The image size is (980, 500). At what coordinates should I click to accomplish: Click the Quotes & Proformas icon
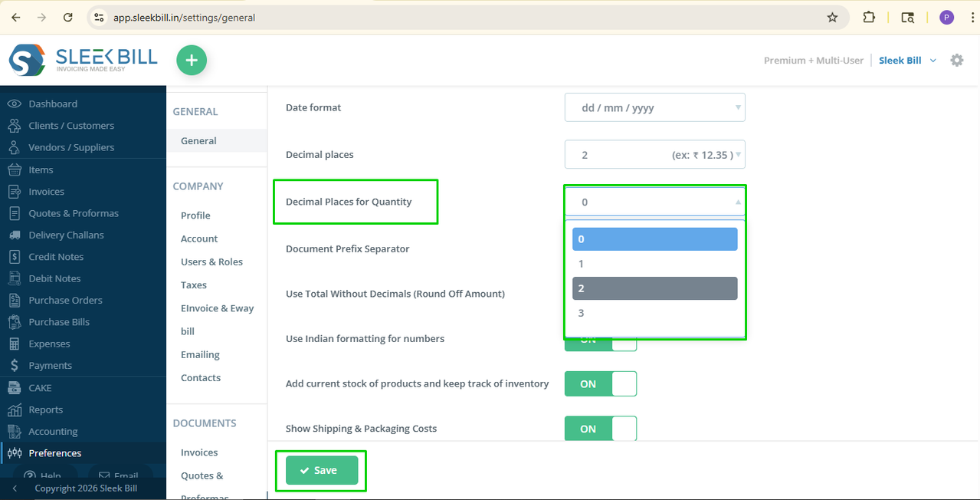click(x=14, y=213)
